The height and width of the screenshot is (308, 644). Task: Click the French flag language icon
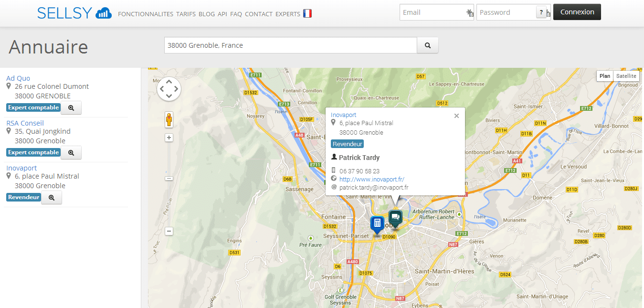[307, 13]
